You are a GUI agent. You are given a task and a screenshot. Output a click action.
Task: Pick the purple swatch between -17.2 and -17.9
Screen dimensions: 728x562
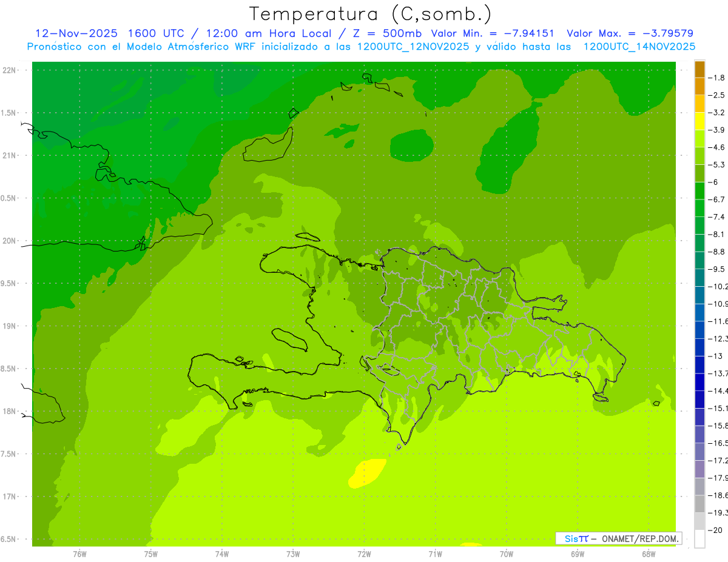click(699, 469)
